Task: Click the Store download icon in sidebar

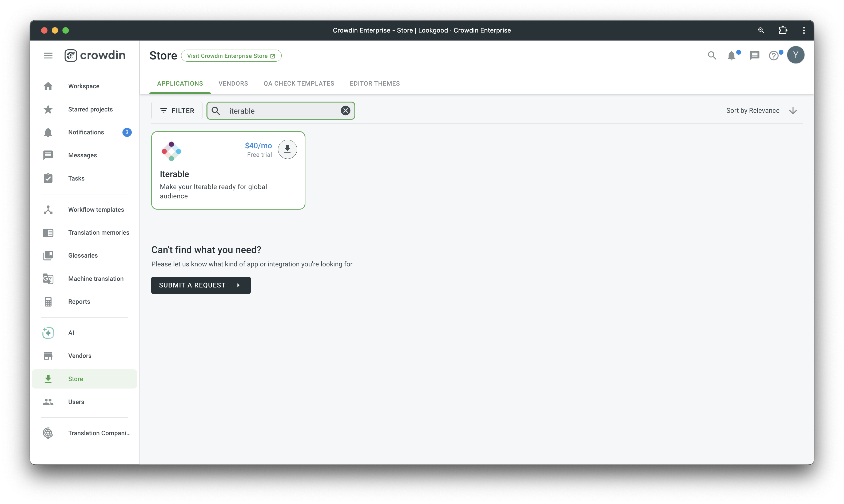Action: click(48, 379)
